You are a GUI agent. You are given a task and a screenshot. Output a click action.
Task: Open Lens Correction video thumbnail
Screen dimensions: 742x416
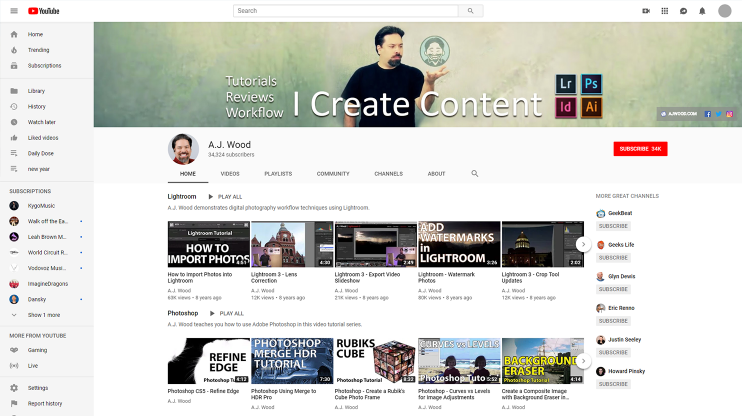pos(292,244)
